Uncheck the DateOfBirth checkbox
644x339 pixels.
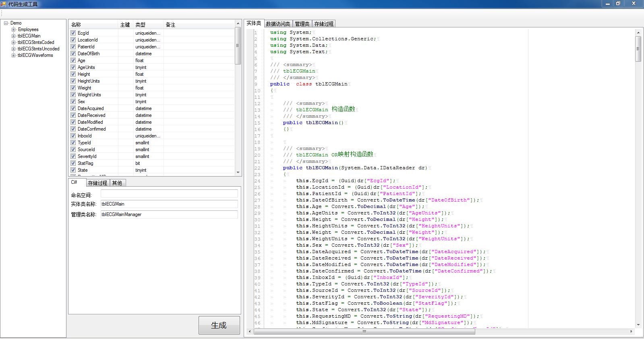coord(73,54)
